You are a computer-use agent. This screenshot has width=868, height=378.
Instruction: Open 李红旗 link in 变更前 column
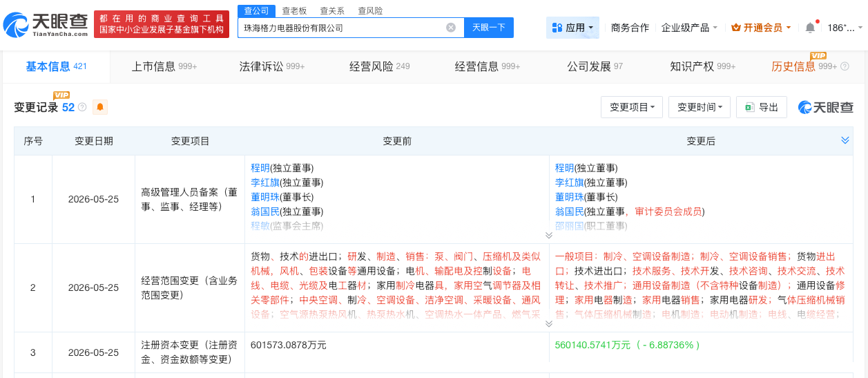[x=264, y=182]
